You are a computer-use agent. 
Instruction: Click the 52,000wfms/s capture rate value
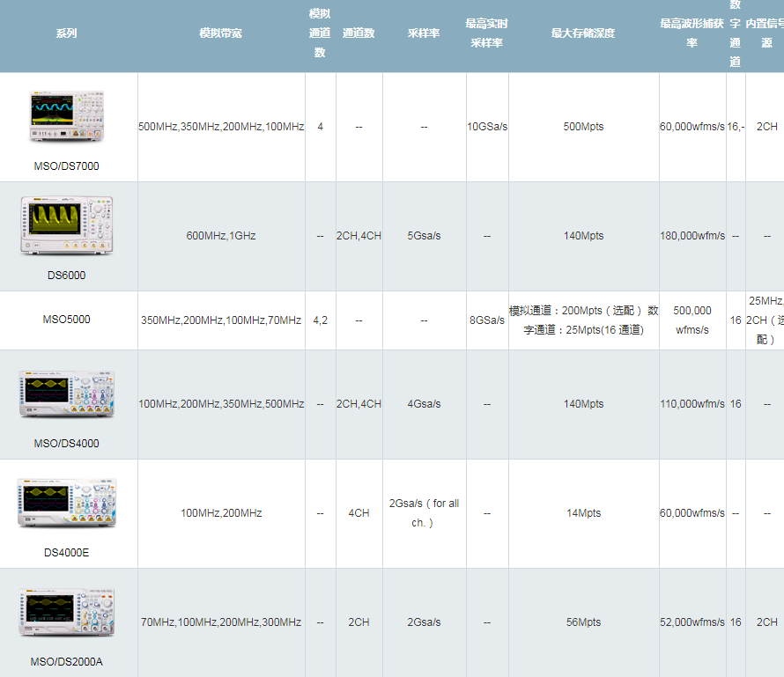[692, 622]
